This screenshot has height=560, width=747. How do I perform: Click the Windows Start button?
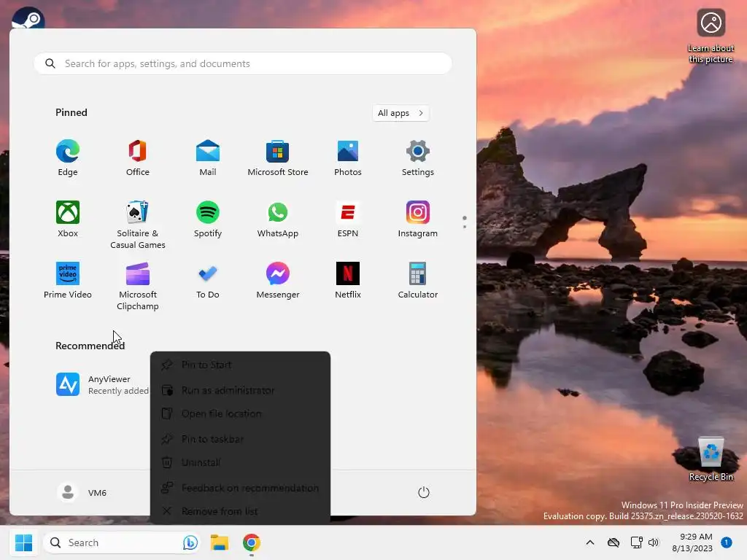point(23,542)
